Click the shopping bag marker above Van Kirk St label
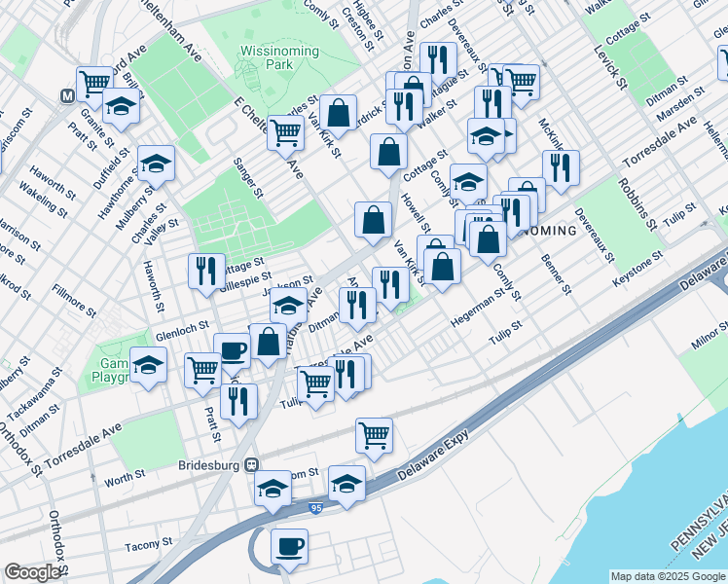This screenshot has width=728, height=584. pos(339,114)
